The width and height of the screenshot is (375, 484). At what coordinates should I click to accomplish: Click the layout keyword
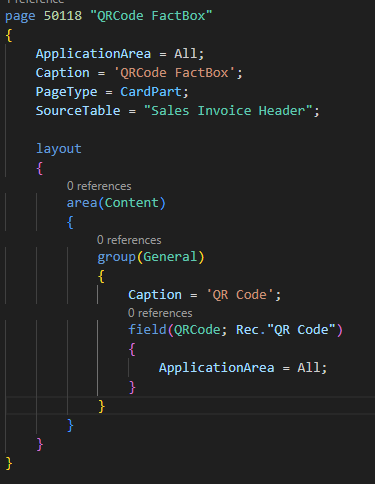tap(59, 149)
